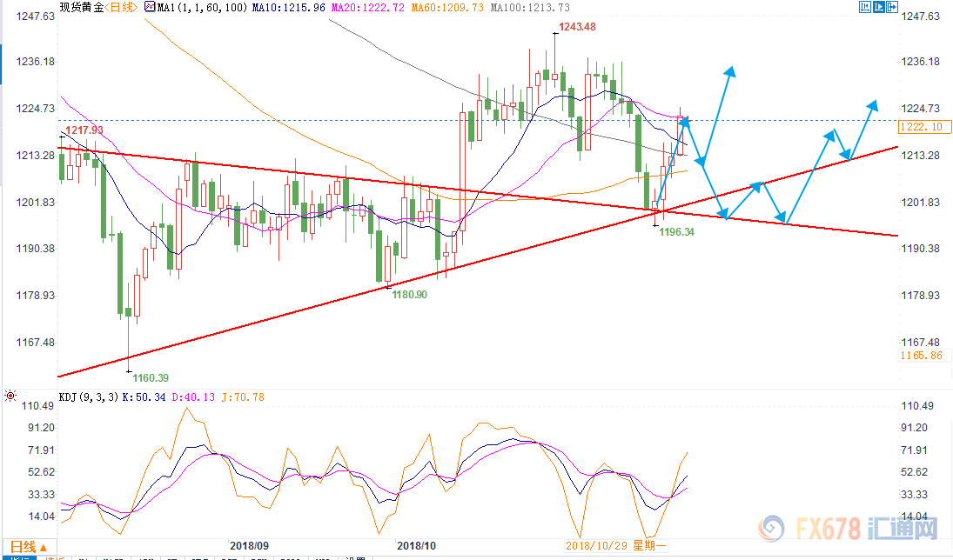
Task: Click the 1180.90 low price label
Action: (x=409, y=295)
